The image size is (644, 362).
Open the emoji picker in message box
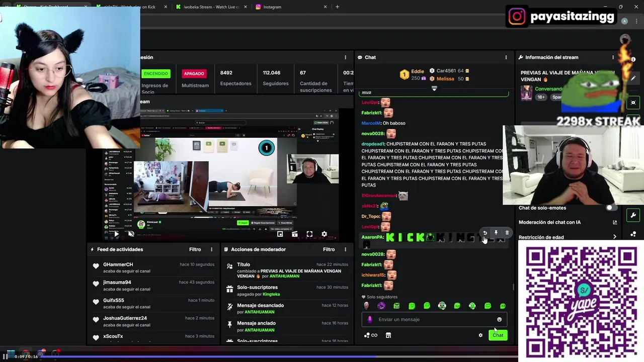[x=499, y=319]
